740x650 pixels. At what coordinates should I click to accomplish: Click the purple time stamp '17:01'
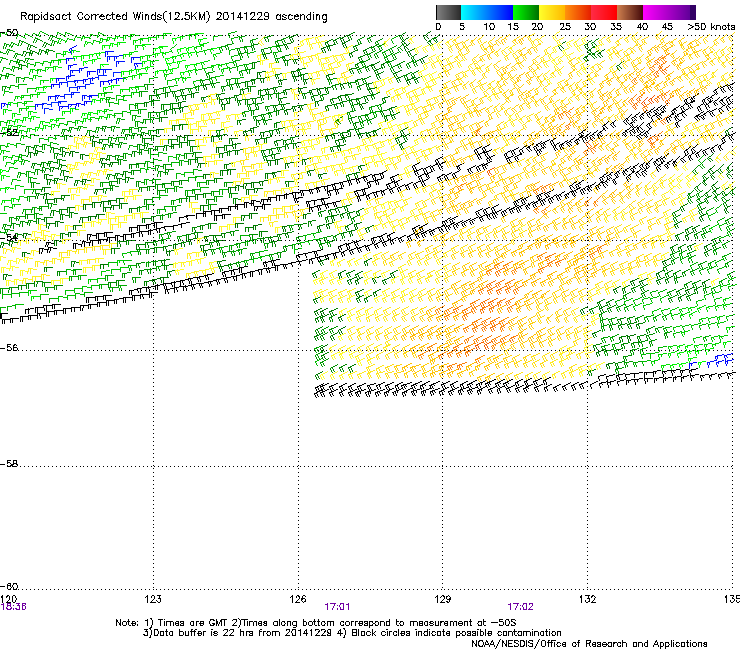(x=337, y=607)
